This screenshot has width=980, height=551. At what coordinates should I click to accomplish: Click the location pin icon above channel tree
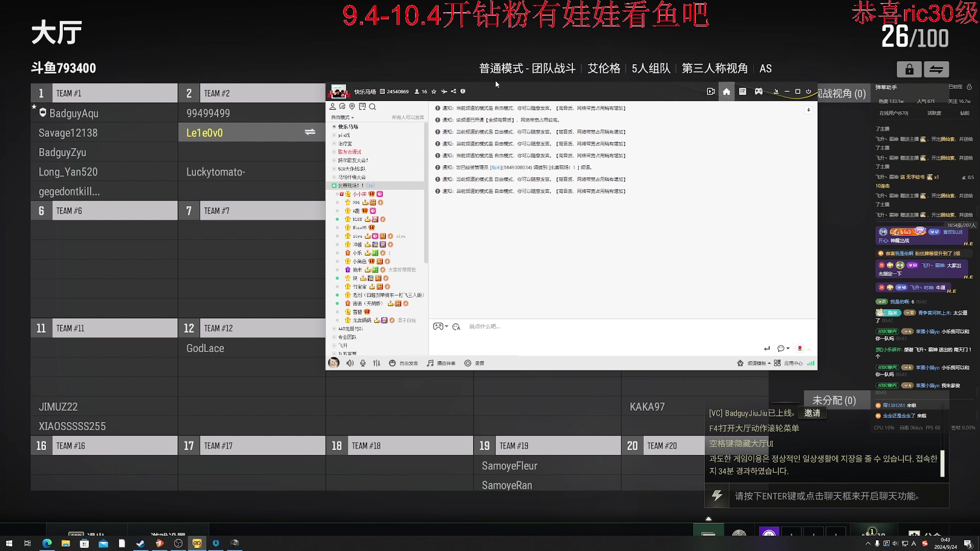[x=352, y=107]
